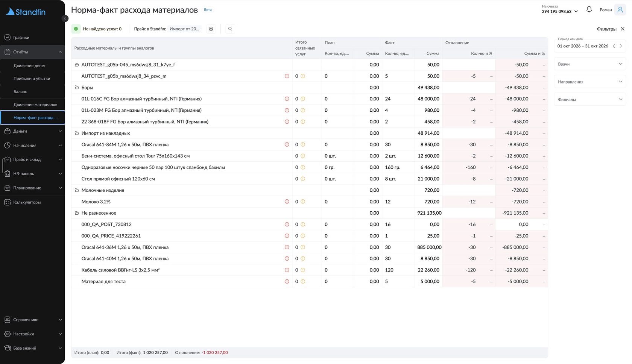This screenshot has height=364, width=632.
Task: Open the Филиалы filter dropdown
Action: (x=590, y=99)
